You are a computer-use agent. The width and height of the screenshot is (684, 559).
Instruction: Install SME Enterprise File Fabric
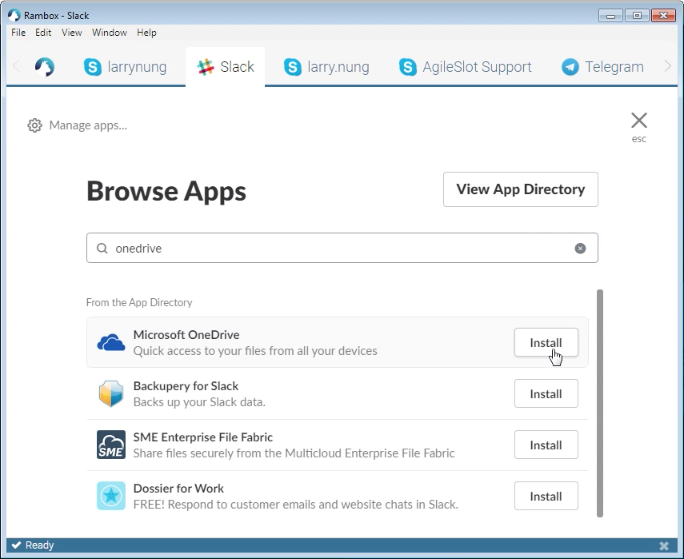[546, 445]
